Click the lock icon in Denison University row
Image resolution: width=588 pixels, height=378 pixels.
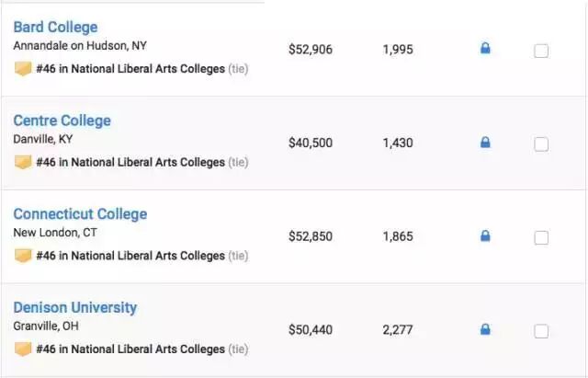(x=485, y=329)
